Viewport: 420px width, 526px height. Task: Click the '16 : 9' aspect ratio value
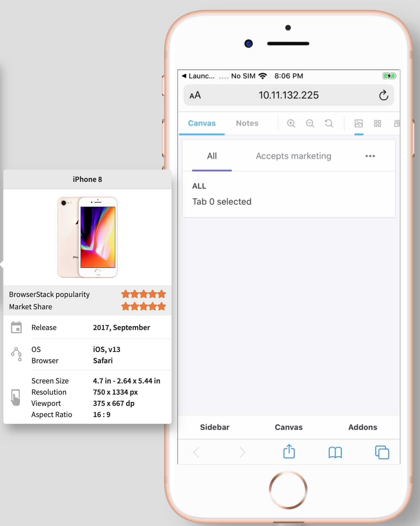point(102,415)
